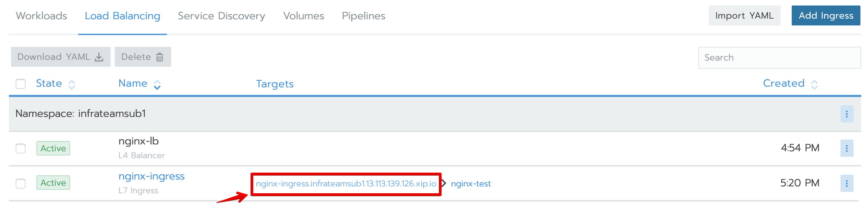Click the Delete button

tap(143, 57)
